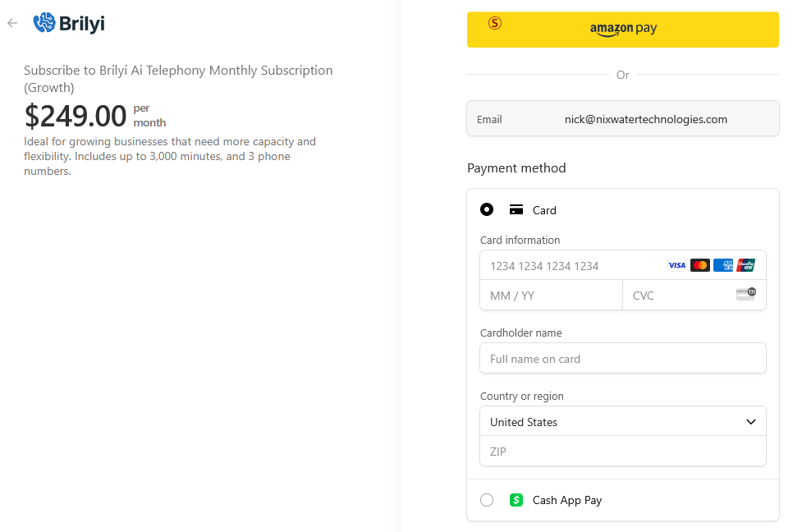
Task: Click the credit card icon beside Card
Action: [x=516, y=210]
